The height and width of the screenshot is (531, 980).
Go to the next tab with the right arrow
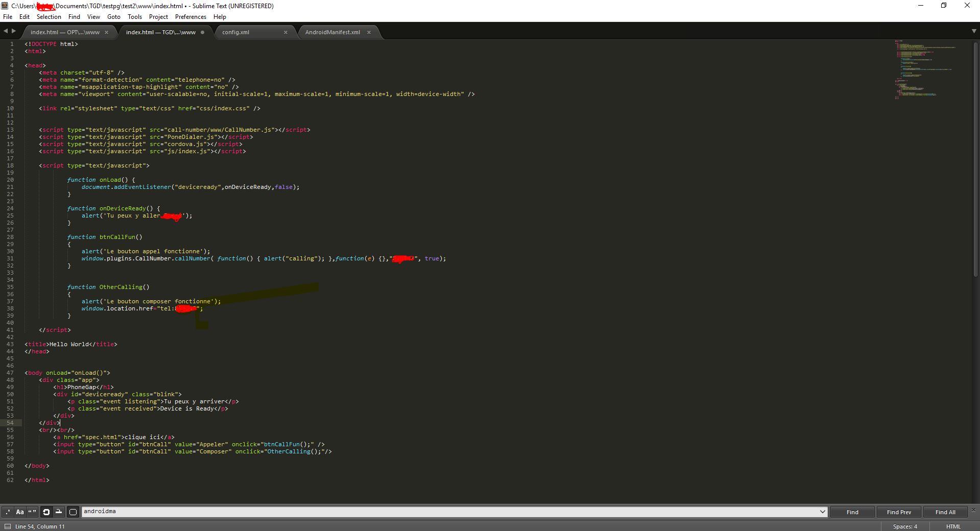pyautogui.click(x=14, y=31)
